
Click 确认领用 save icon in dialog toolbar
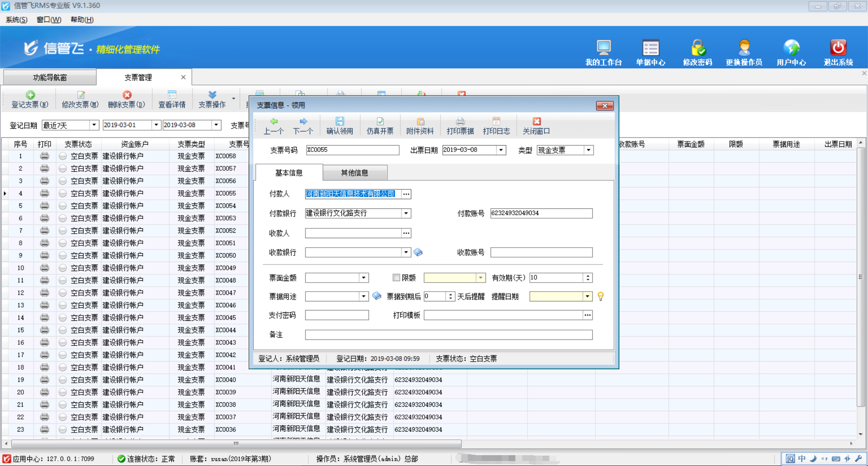click(x=340, y=122)
